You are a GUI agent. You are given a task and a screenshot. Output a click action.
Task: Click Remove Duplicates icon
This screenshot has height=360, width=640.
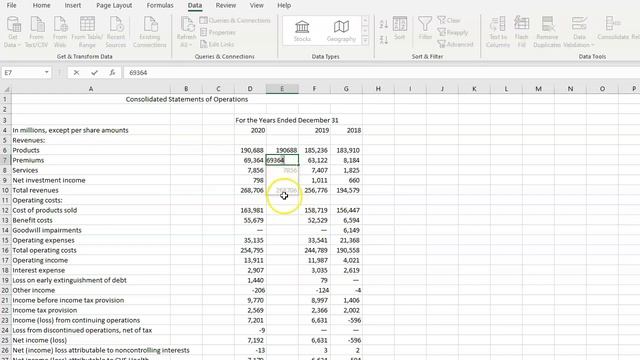pyautogui.click(x=547, y=32)
